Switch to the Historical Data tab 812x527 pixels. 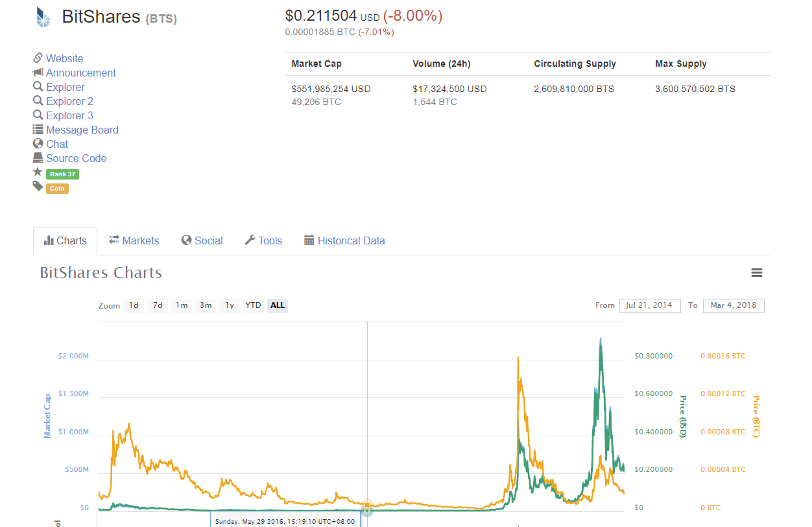click(344, 240)
